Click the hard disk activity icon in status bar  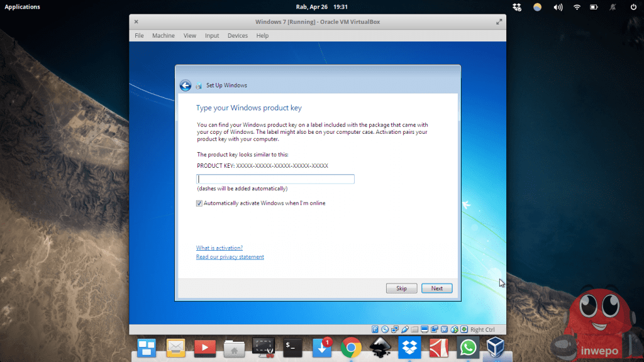click(x=375, y=329)
